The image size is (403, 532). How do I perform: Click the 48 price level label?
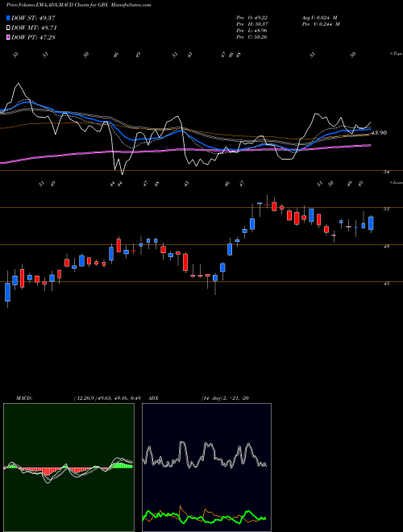pyautogui.click(x=386, y=247)
